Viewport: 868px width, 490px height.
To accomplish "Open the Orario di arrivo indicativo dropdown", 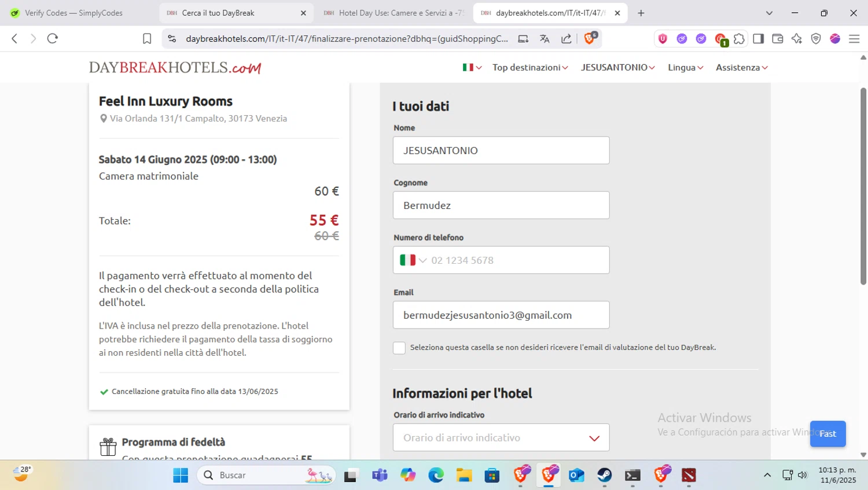I will 501,438.
